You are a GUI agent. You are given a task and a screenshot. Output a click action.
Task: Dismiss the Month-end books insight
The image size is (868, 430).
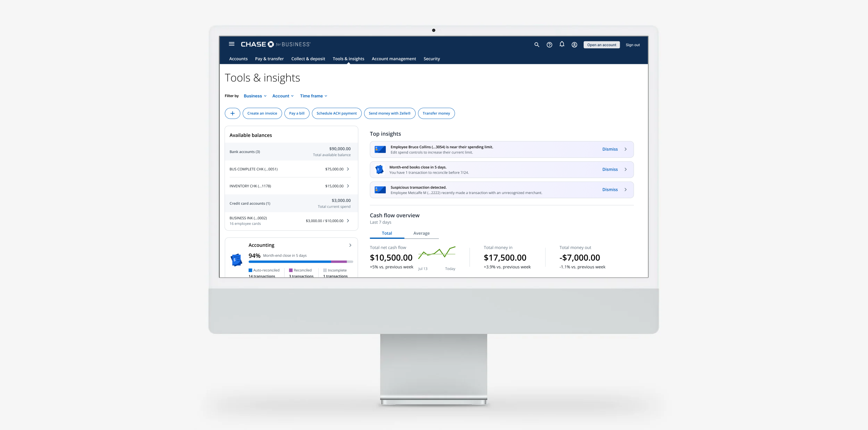point(610,170)
